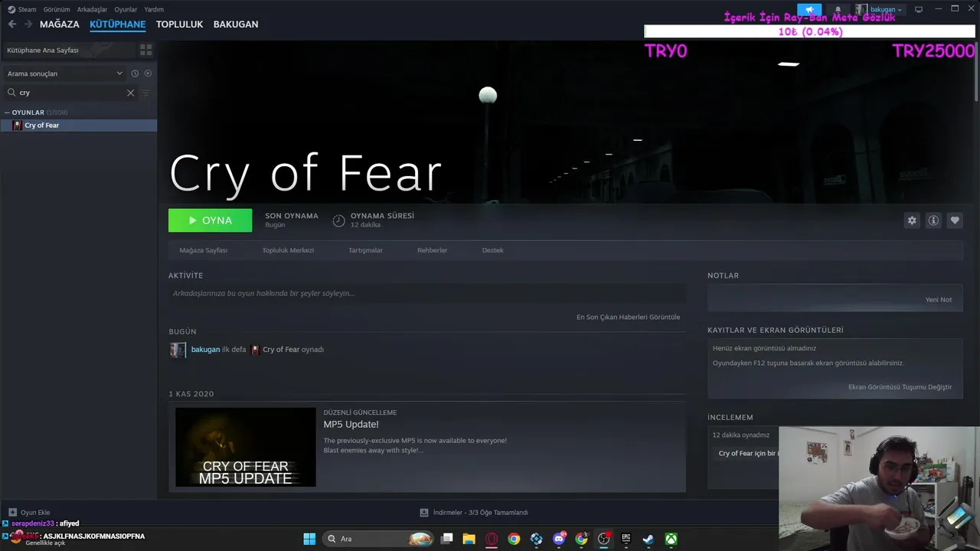The height and width of the screenshot is (551, 980).
Task: Go back with the left arrow
Action: (11, 24)
